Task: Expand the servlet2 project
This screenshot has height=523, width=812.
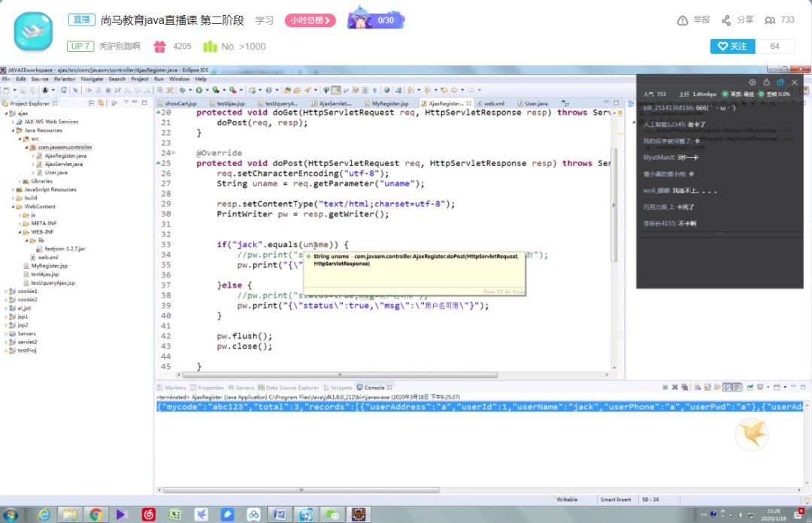Action: (6, 343)
